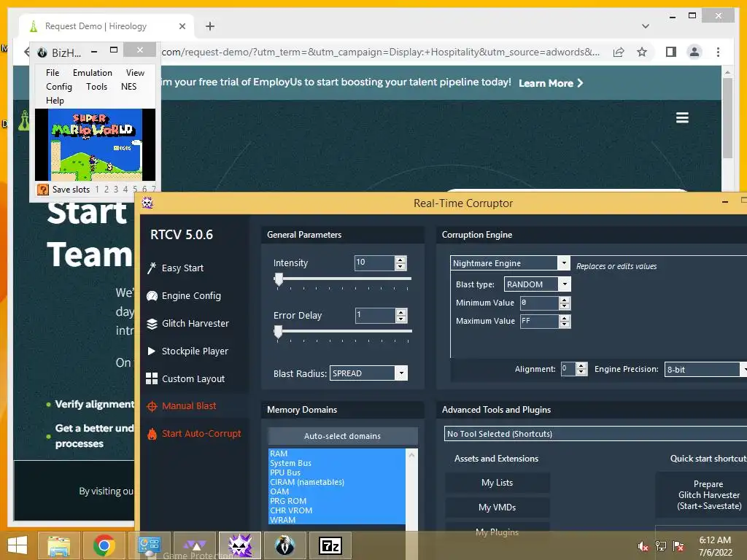The image size is (747, 560).
Task: Click the BizHawk save slots help icon
Action: (x=42, y=190)
